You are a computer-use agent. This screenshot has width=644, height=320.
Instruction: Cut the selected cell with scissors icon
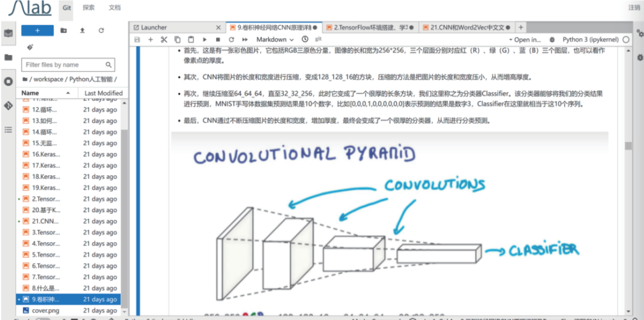click(164, 40)
